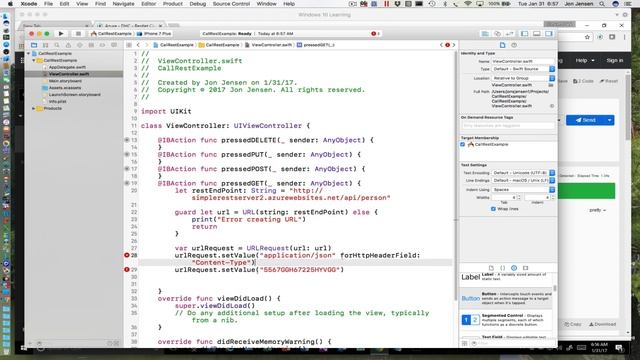Image resolution: width=640 pixels, height=360 pixels.
Task: Select Main.storyboard in navigator
Action: (x=65, y=81)
